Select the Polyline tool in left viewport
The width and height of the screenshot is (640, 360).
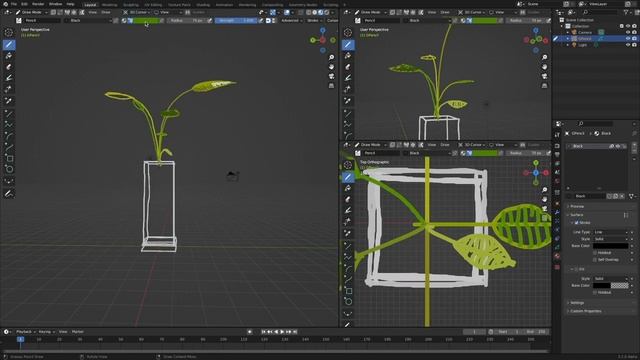[x=9, y=125]
